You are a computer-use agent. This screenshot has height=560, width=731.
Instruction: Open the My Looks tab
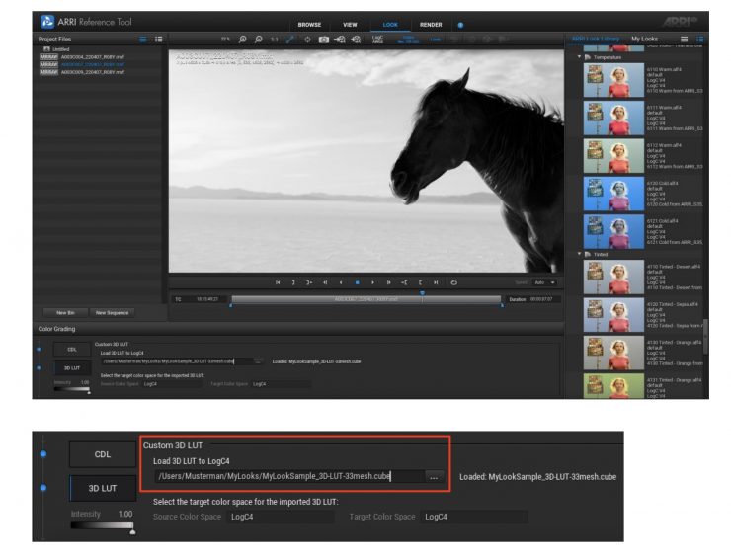pyautogui.click(x=644, y=39)
